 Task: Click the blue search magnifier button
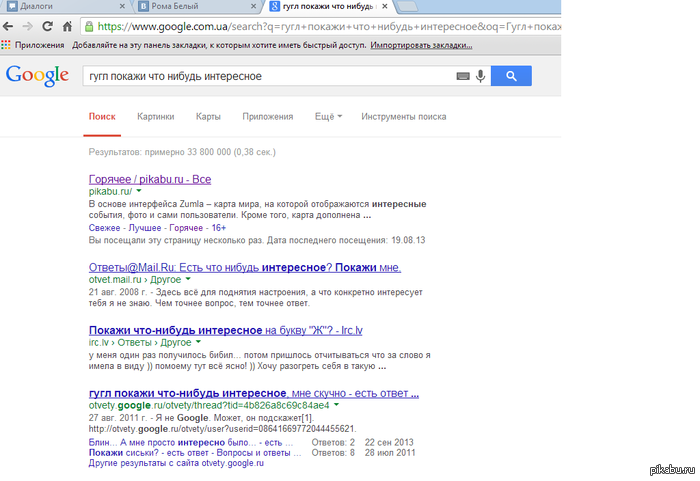(511, 76)
